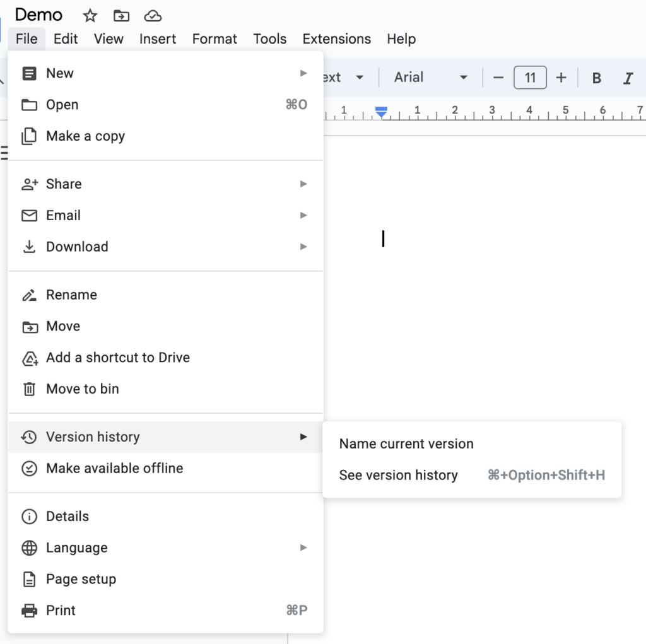Click the Download arrow icon

(29, 247)
